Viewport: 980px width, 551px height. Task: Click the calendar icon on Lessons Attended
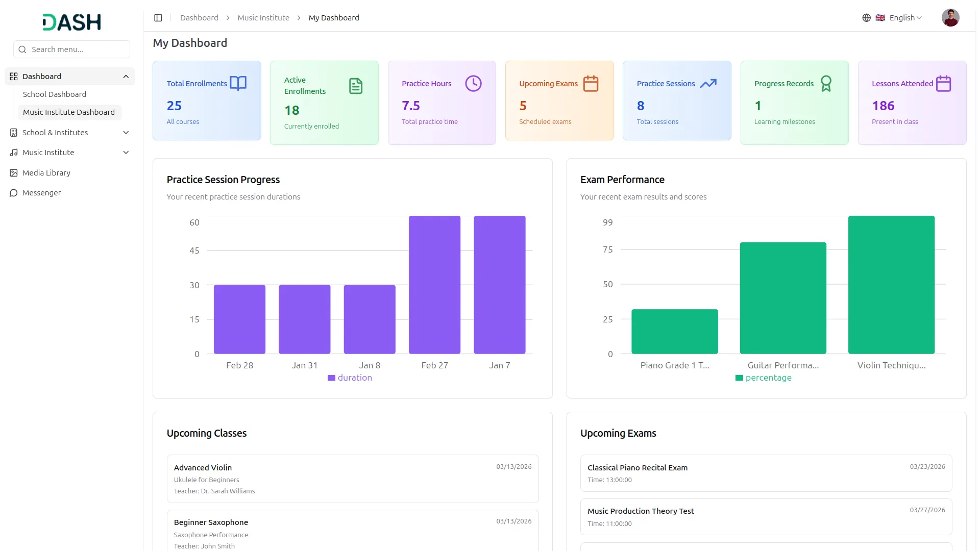[x=943, y=83]
